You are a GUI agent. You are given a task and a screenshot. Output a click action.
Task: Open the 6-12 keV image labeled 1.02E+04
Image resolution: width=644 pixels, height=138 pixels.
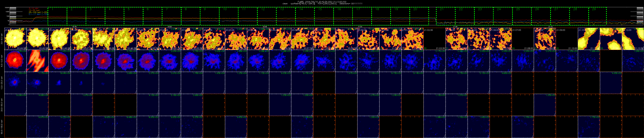coord(15,61)
